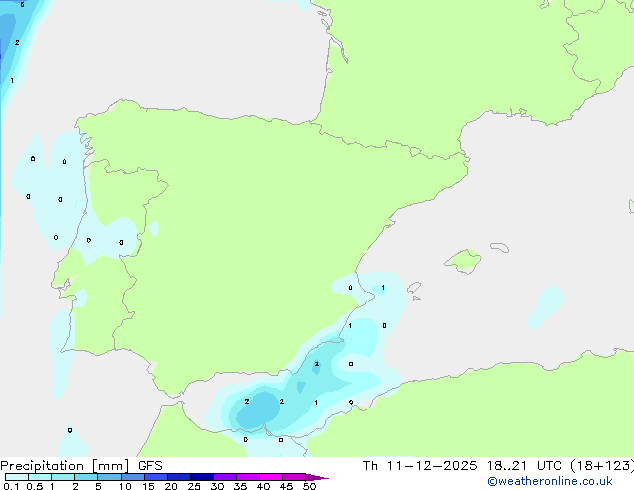Click the legend value label "0.5"
The image size is (634, 490).
click(x=34, y=486)
